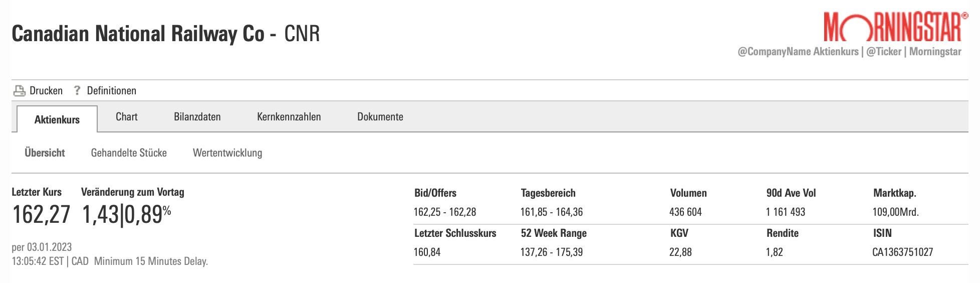Viewport: 980px width, 283px height.
Task: Switch to the Chart tab
Action: click(x=126, y=117)
